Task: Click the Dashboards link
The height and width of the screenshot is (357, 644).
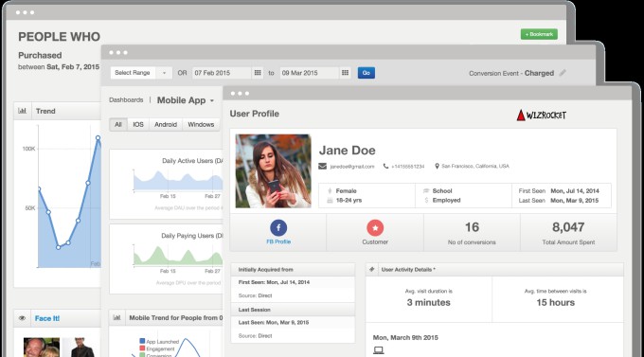Action: click(x=126, y=99)
